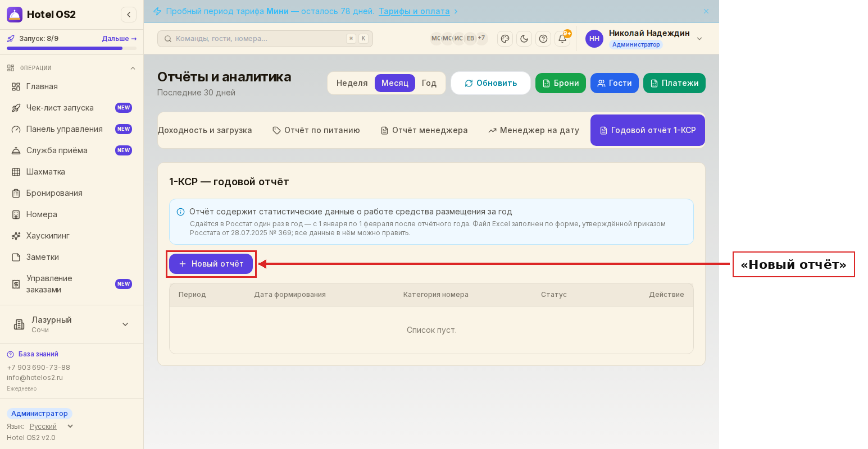This screenshot has height=449, width=868.
Task: Select the Месяц period
Action: pos(395,83)
